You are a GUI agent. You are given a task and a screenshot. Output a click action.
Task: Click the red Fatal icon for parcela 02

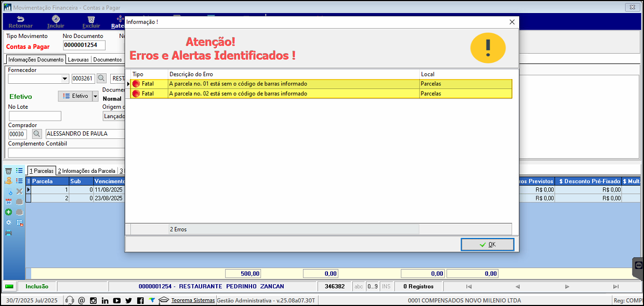pyautogui.click(x=136, y=94)
